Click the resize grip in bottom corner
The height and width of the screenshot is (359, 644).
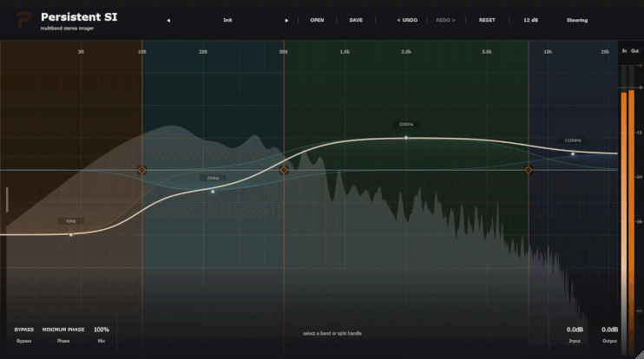[640, 355]
